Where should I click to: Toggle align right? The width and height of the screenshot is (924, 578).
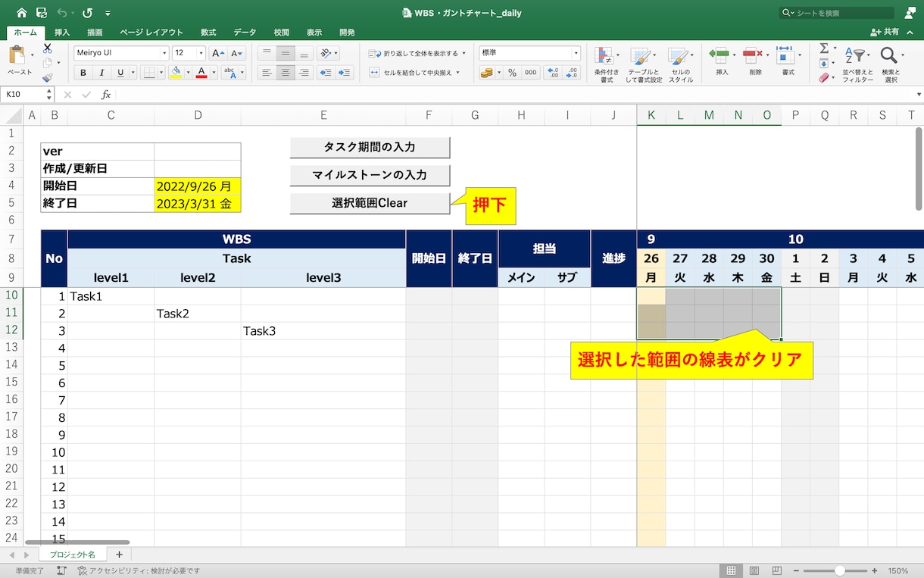pos(304,73)
